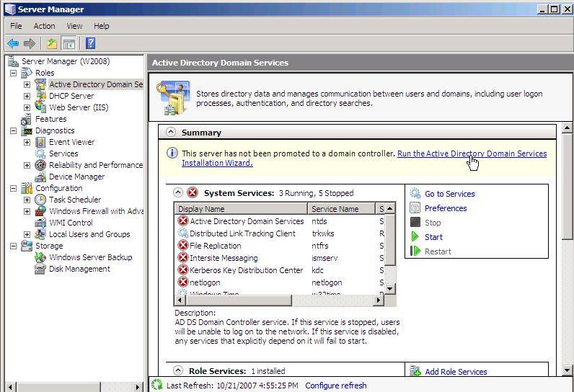Click services list horizontal scrollbar right arrow
The width and height of the screenshot is (574, 392).
click(x=379, y=300)
